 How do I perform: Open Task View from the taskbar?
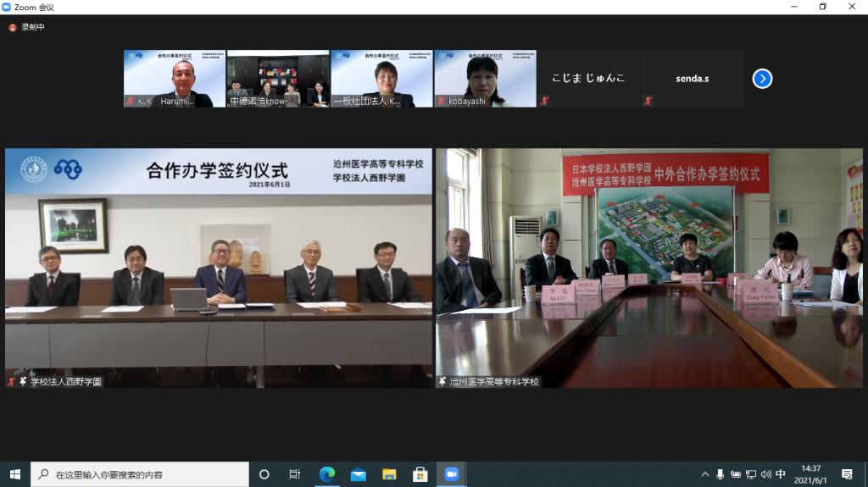(x=294, y=474)
